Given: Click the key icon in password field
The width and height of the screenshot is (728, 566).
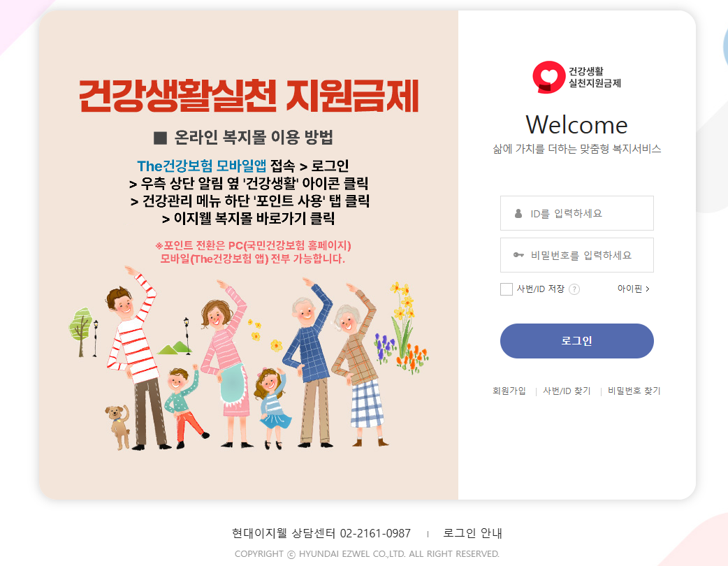Looking at the screenshot, I should tap(518, 255).
